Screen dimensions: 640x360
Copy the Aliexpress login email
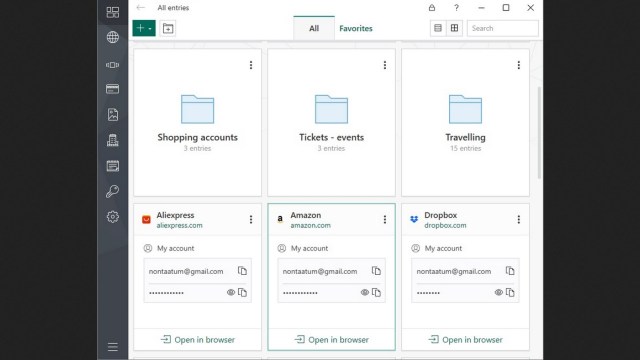242,271
